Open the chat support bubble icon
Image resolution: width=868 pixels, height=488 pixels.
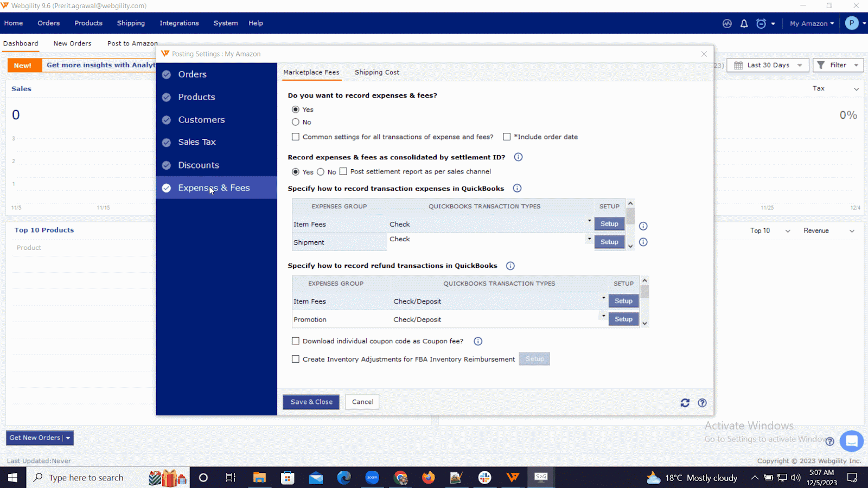click(x=852, y=441)
